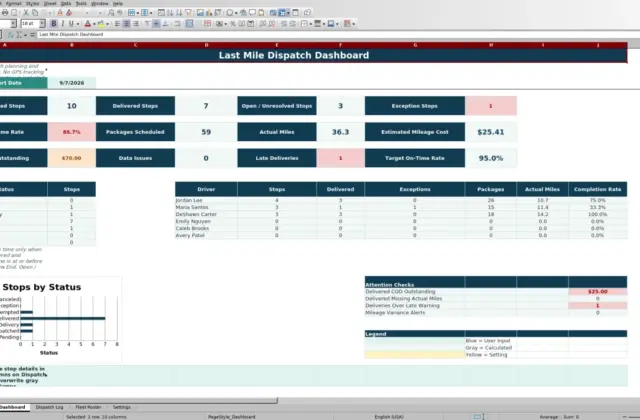Open the Window menu
Screen dimensions: 640x420
(100, 3)
